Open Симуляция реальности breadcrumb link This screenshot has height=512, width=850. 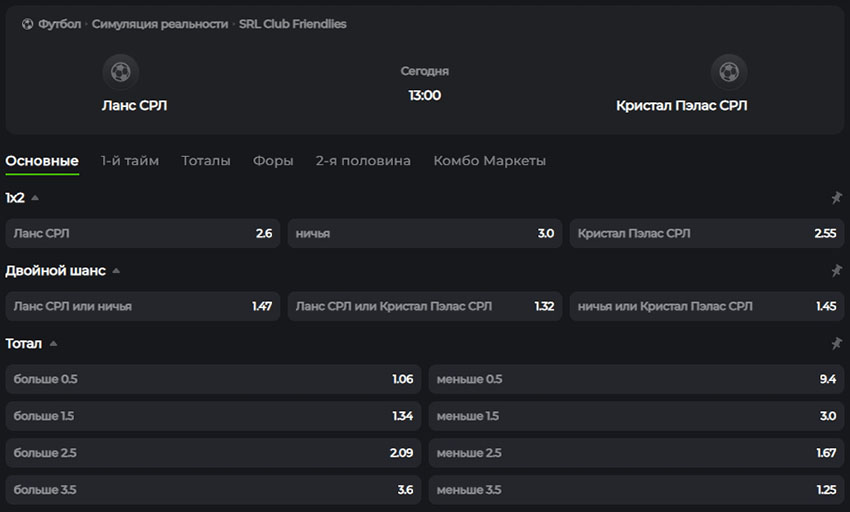pos(159,24)
